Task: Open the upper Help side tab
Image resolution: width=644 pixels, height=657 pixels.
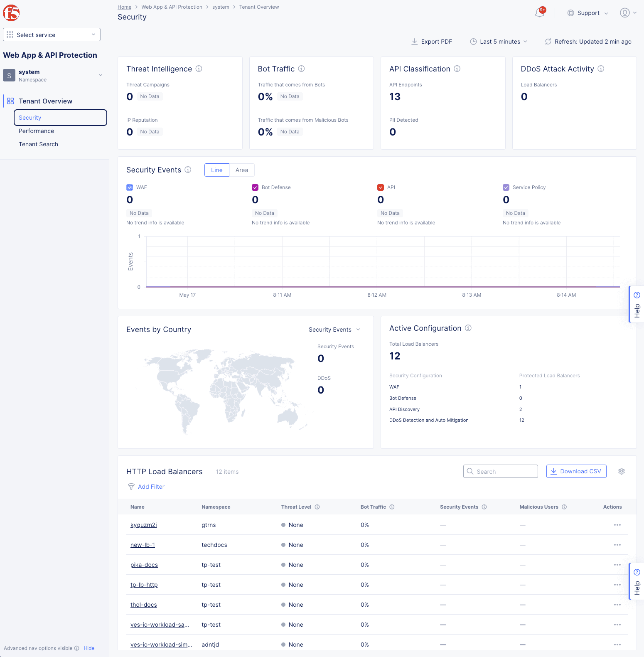Action: coord(637,304)
